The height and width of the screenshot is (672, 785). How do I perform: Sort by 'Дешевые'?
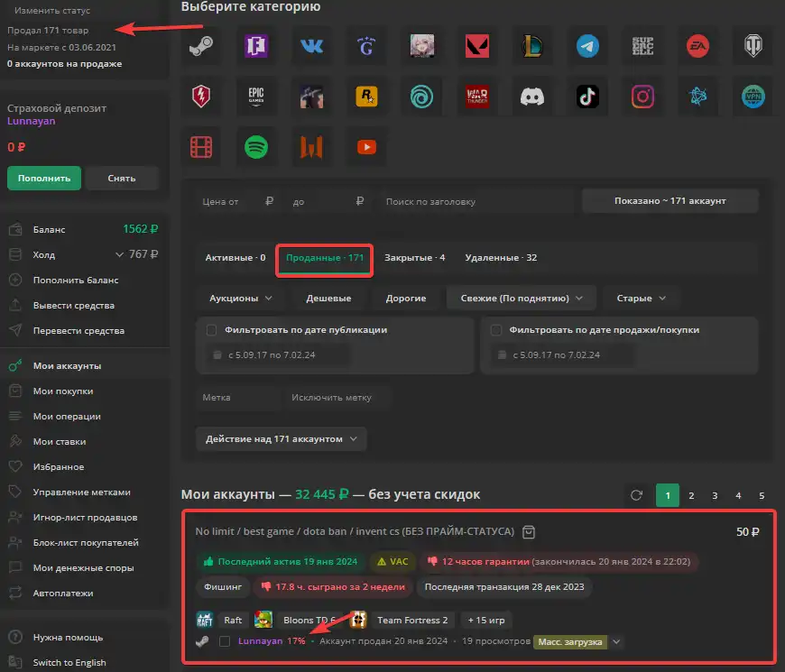328,299
